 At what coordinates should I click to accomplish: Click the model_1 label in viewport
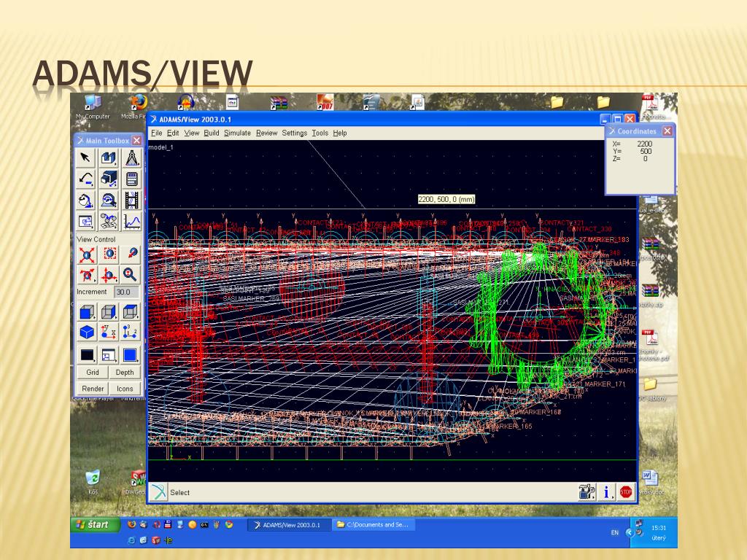click(x=161, y=147)
